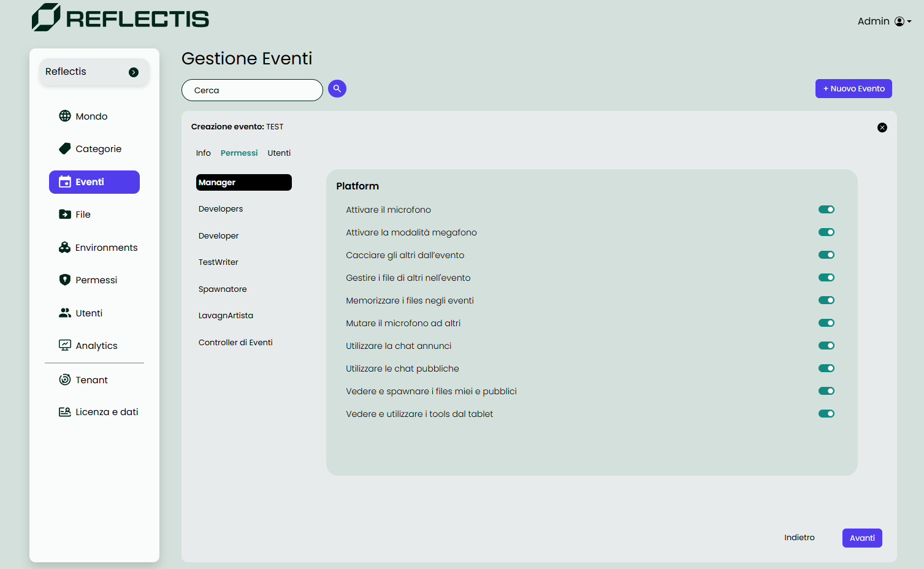The image size is (924, 569).
Task: Turn off 'Vedere e utilizzare i tools dal tablet'
Action: (x=826, y=413)
